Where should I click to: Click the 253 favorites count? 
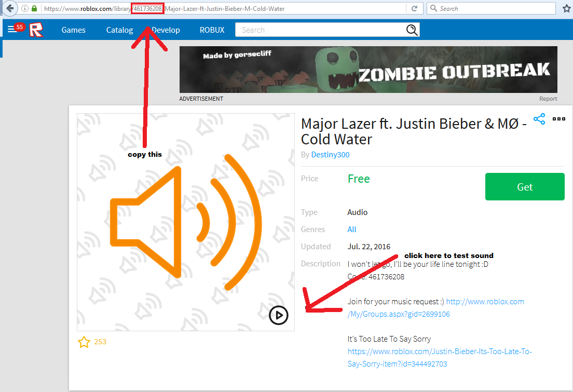[100, 342]
